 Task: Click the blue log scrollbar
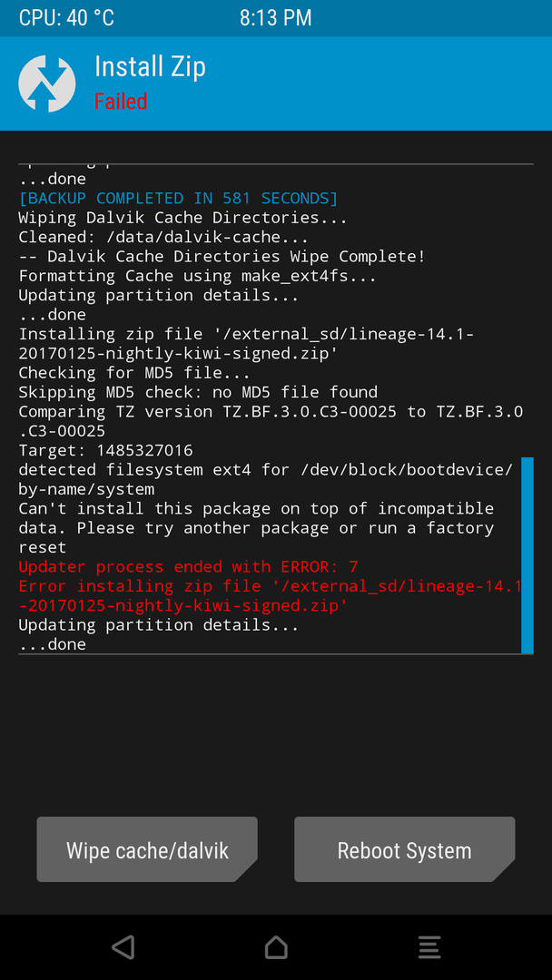527,555
